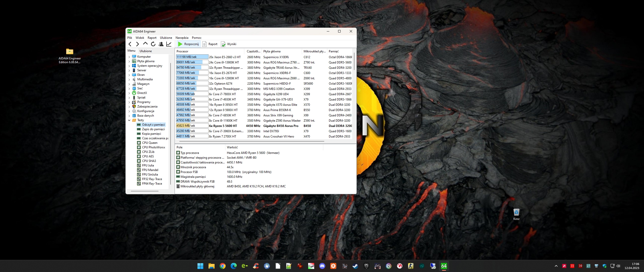Click the up-level arrow in AIDA64 toolbar
This screenshot has width=644, height=272.
pyautogui.click(x=145, y=44)
